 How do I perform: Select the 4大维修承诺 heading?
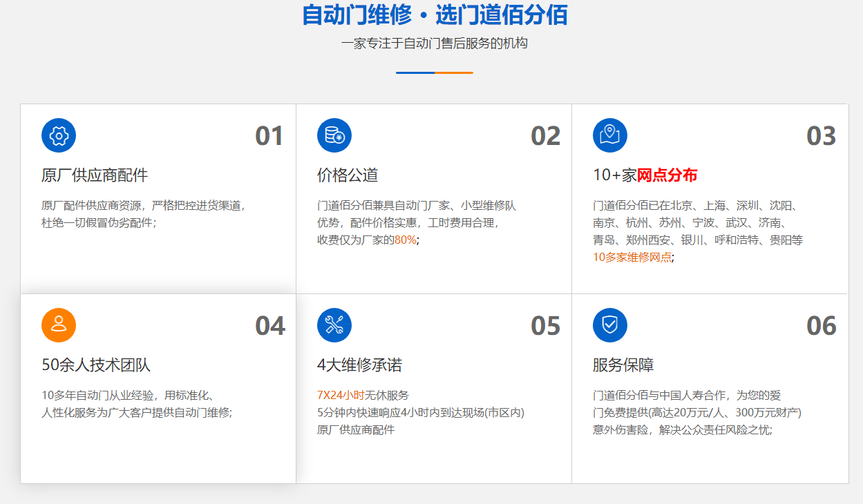(x=359, y=365)
